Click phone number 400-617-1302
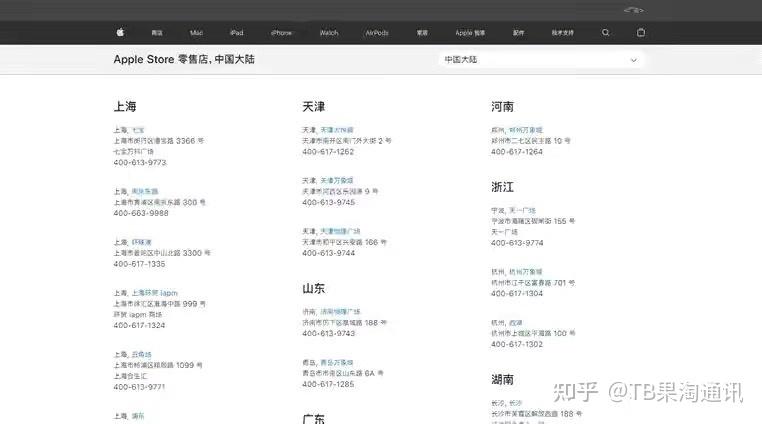Viewport: 762px width, 424px height. (517, 344)
